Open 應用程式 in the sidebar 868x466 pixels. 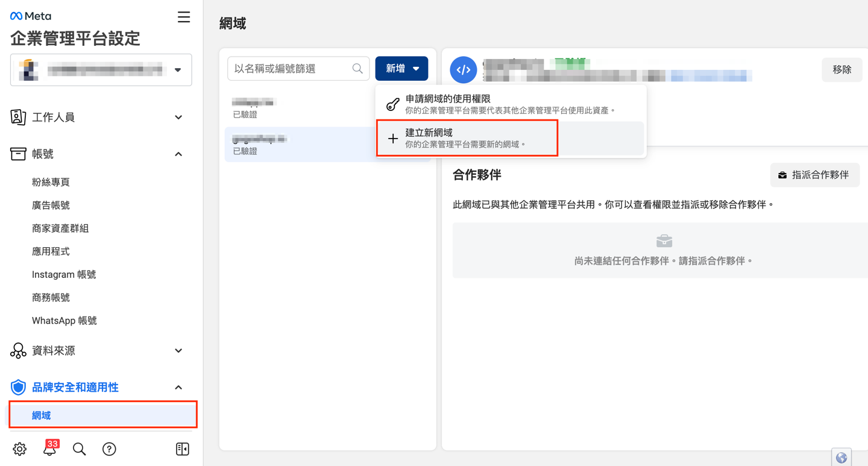pos(51,251)
